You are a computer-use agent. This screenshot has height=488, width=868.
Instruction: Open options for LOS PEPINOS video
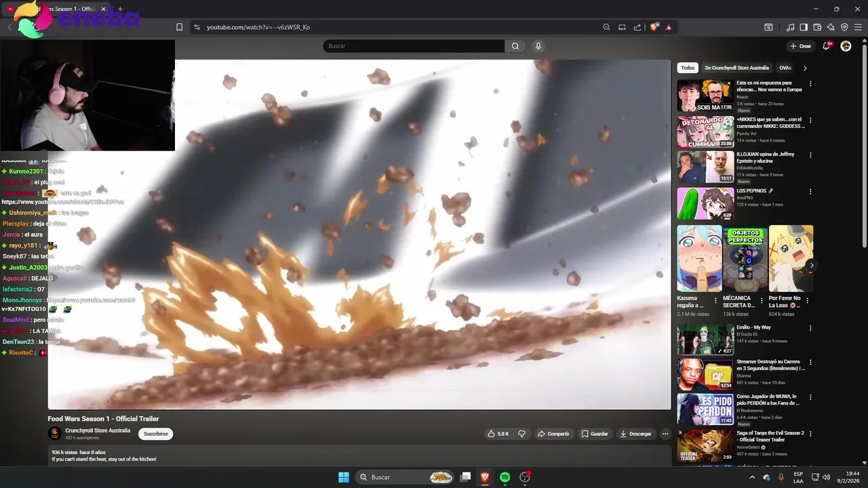click(x=810, y=191)
